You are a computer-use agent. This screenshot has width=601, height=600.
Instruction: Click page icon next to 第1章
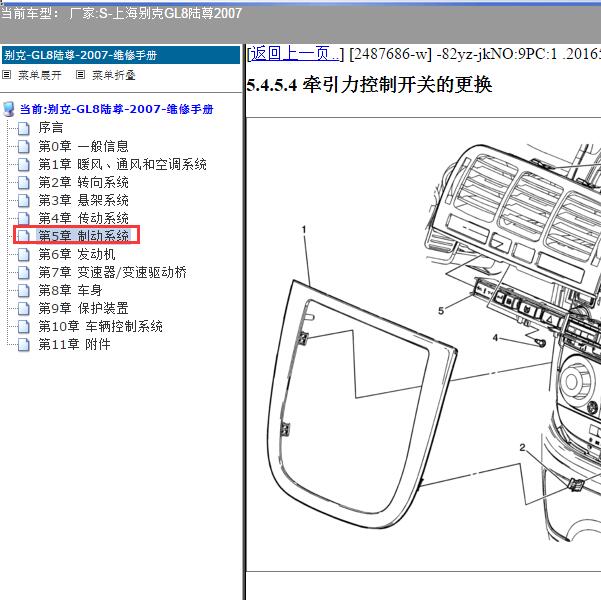click(24, 164)
